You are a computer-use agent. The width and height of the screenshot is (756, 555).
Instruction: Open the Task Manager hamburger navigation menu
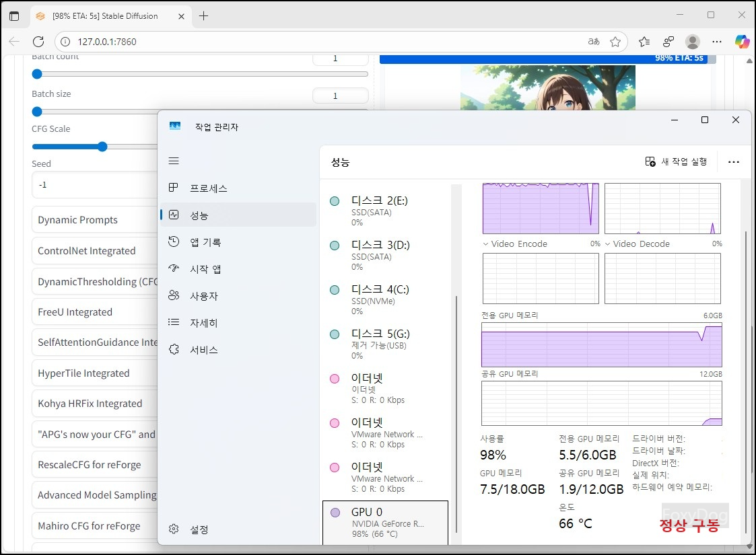pyautogui.click(x=174, y=161)
